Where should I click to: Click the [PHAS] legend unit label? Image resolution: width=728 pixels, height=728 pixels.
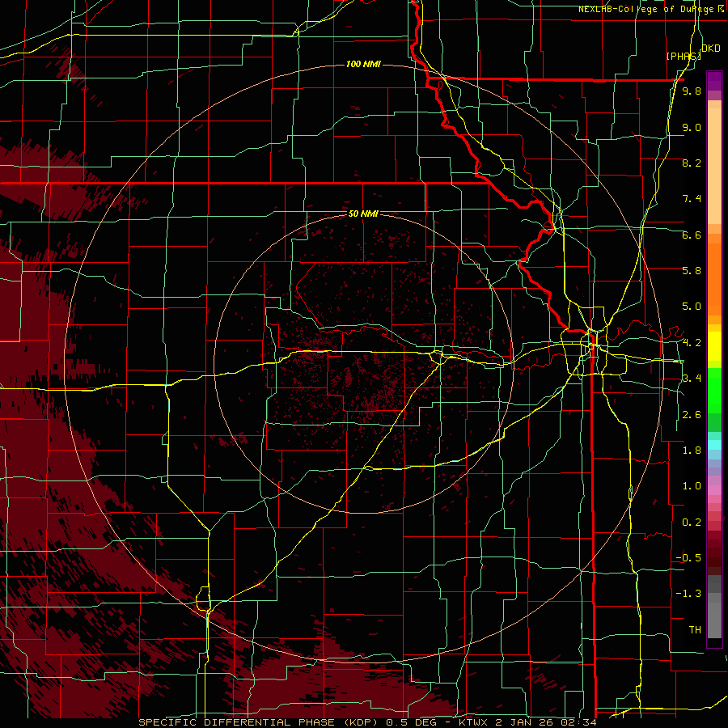coord(684,56)
